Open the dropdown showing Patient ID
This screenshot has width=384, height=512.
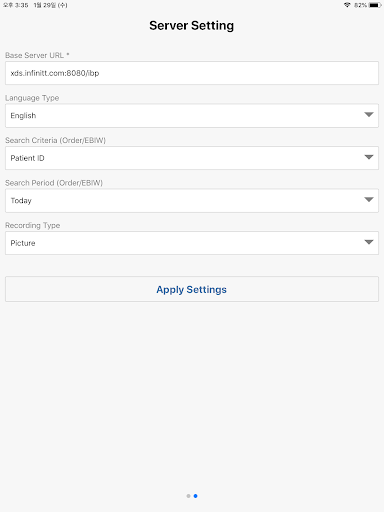(x=192, y=158)
